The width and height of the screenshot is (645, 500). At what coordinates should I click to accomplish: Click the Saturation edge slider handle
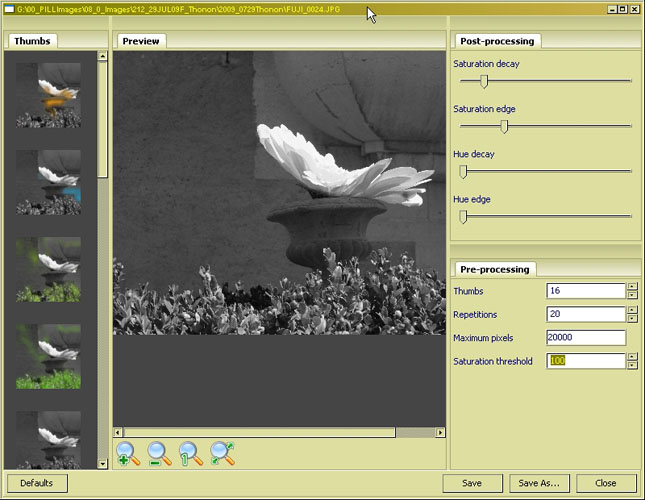pyautogui.click(x=504, y=126)
